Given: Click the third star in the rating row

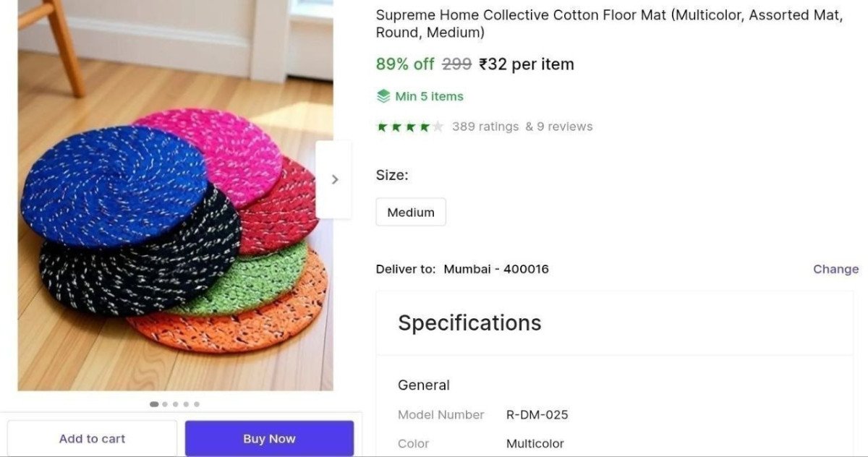Looking at the screenshot, I should [410, 126].
